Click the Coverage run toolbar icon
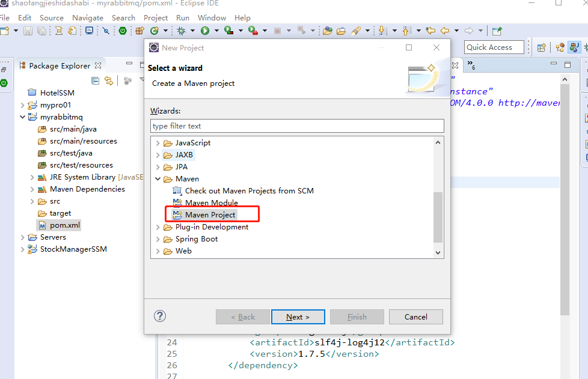Viewport: 588px width, 379px height. tap(228, 31)
